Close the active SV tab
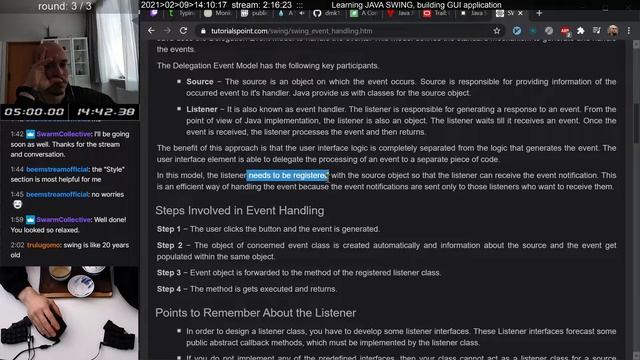The image size is (640, 360). 520,13
